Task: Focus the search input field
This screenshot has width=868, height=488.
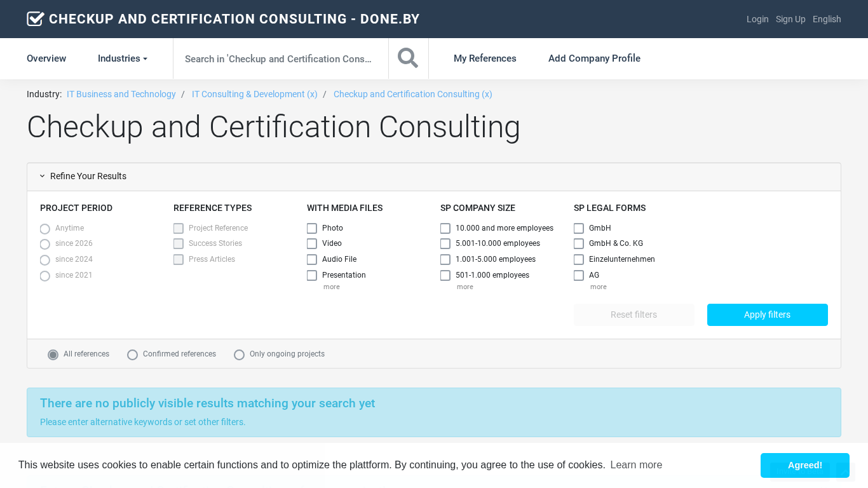Action: click(280, 58)
